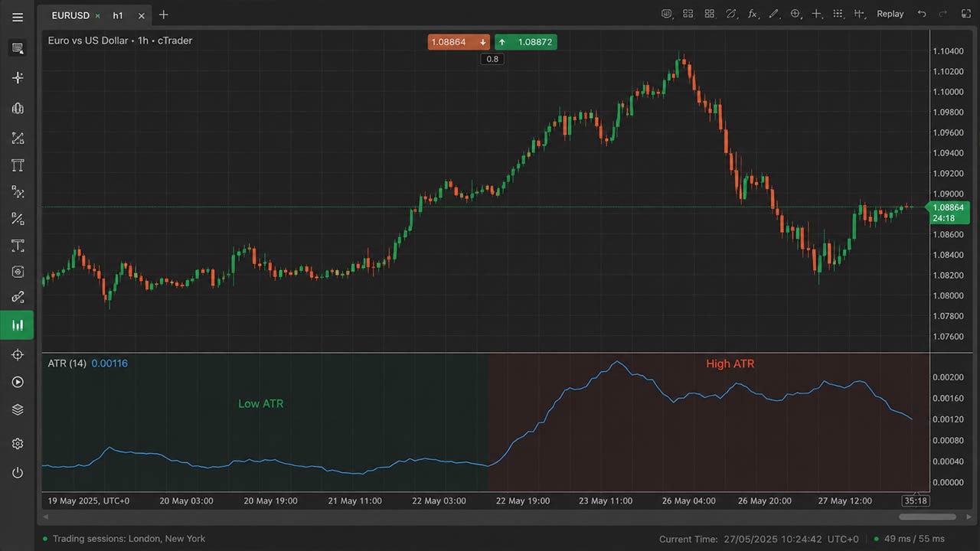Viewport: 980px width, 551px height.
Task: Select the cursor pointer tool in left sidebar
Action: [x=18, y=48]
